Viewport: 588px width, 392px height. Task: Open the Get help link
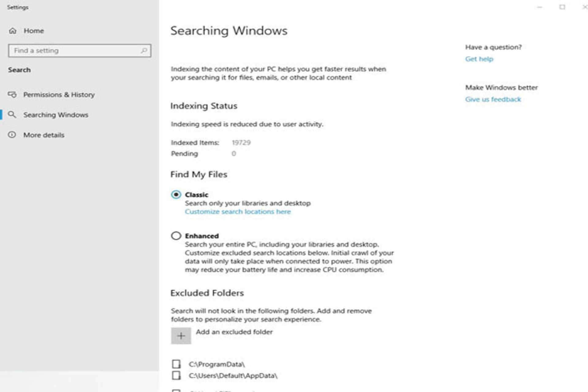tap(479, 59)
